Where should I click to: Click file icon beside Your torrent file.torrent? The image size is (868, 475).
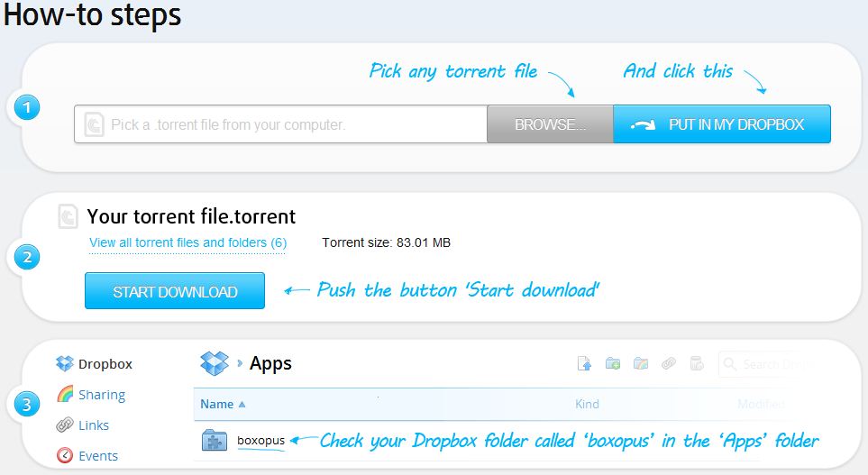(x=69, y=216)
